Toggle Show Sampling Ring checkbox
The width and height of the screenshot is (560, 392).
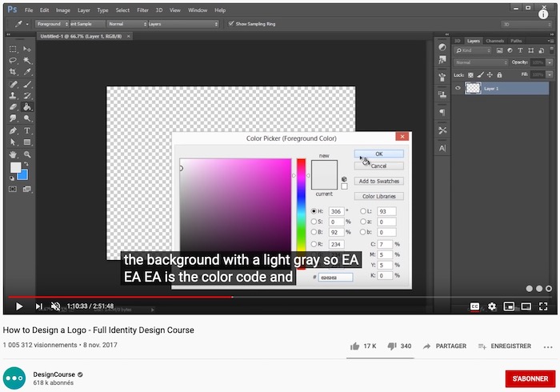(231, 23)
